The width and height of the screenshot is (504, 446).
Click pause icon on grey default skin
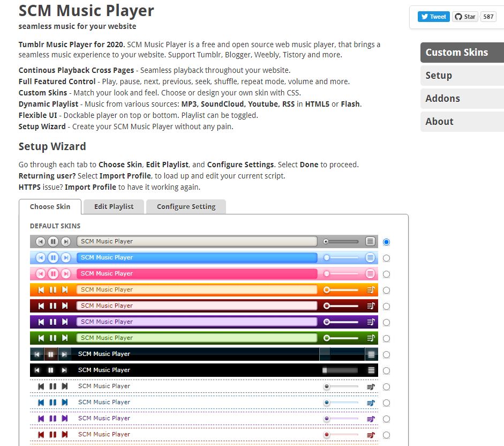53,241
